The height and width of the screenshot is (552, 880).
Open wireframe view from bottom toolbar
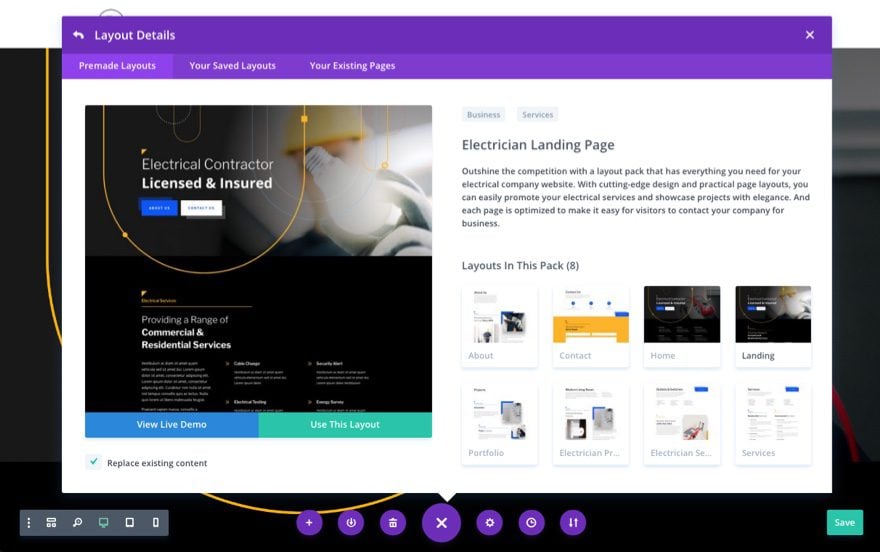tap(51, 523)
